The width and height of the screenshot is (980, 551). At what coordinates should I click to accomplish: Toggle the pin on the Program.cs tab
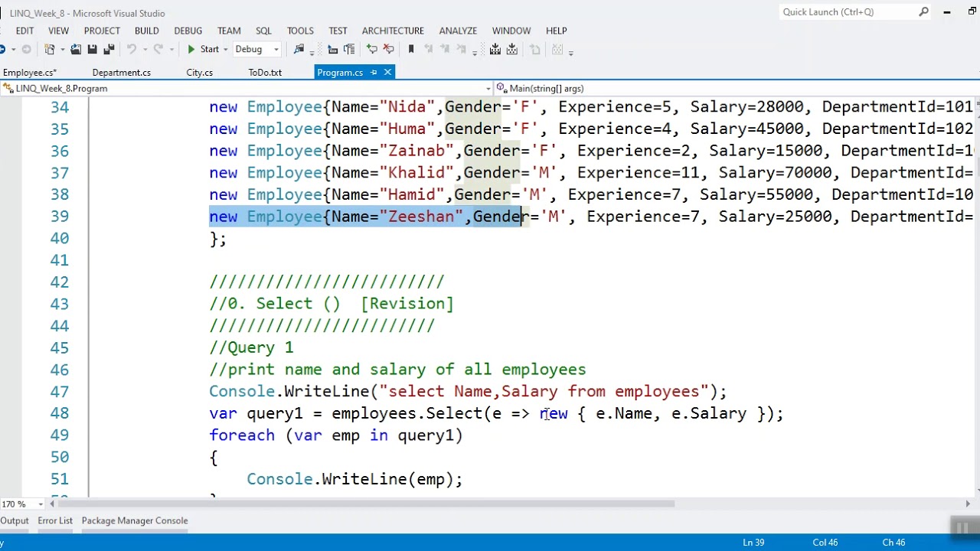[374, 73]
